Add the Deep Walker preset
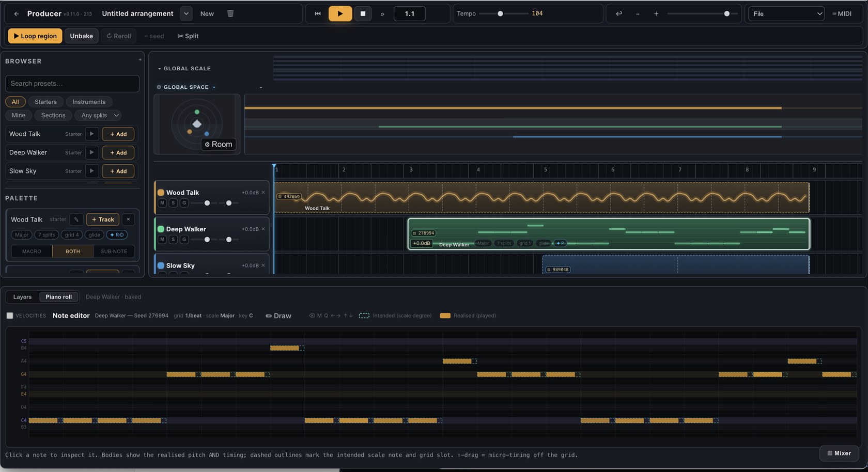Viewport: 868px width, 472px height. click(x=118, y=153)
